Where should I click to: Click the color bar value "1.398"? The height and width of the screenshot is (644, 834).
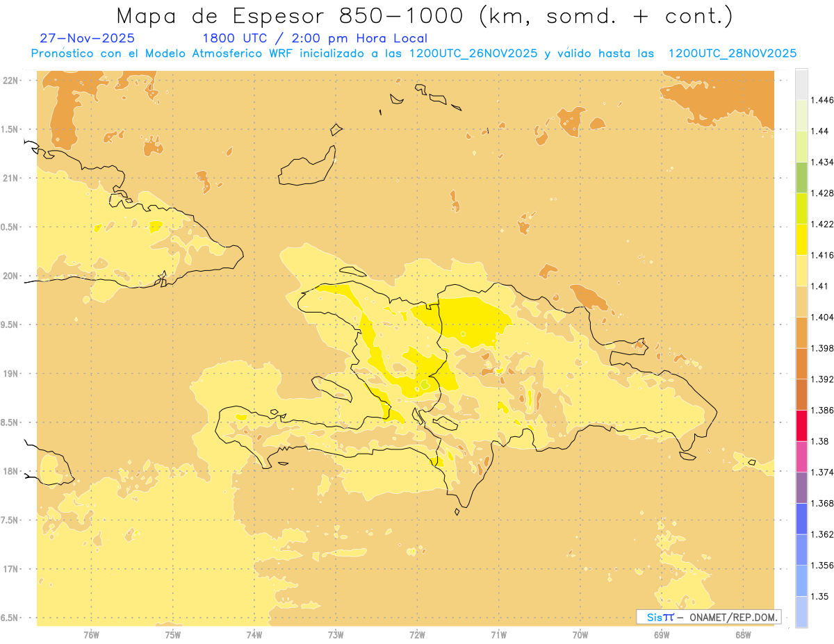point(822,348)
